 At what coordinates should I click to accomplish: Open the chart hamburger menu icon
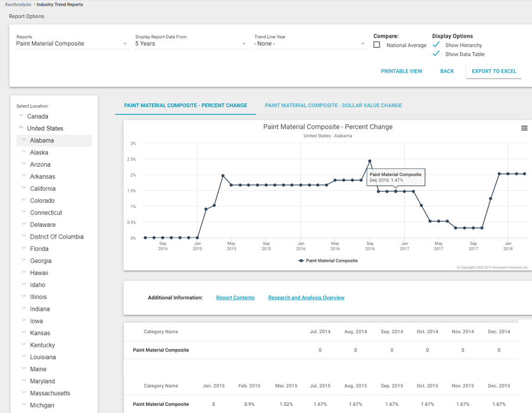click(524, 128)
